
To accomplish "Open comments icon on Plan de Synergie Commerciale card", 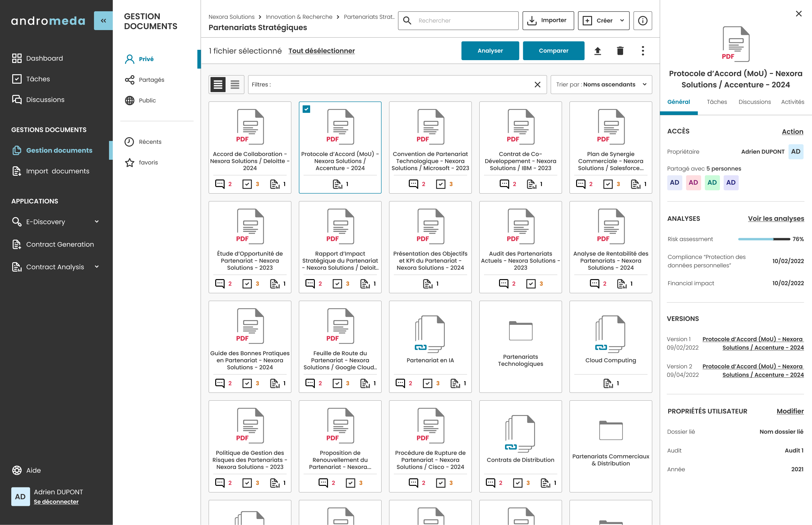I will pyautogui.click(x=581, y=184).
